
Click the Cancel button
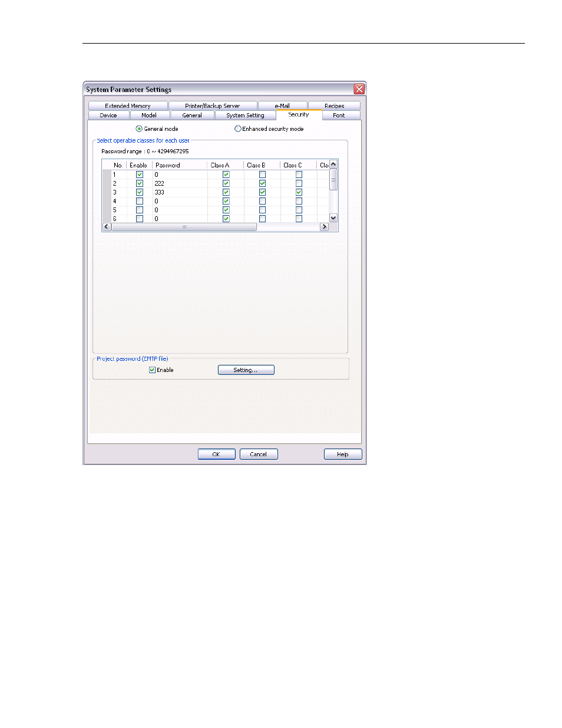point(259,454)
